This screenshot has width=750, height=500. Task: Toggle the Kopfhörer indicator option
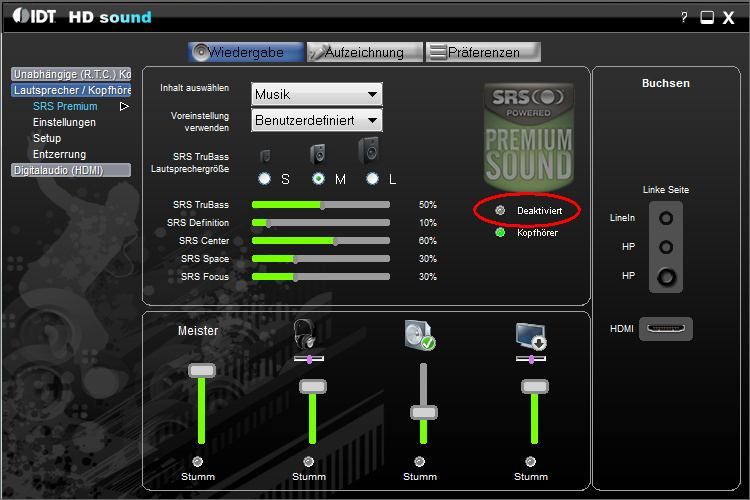point(500,233)
